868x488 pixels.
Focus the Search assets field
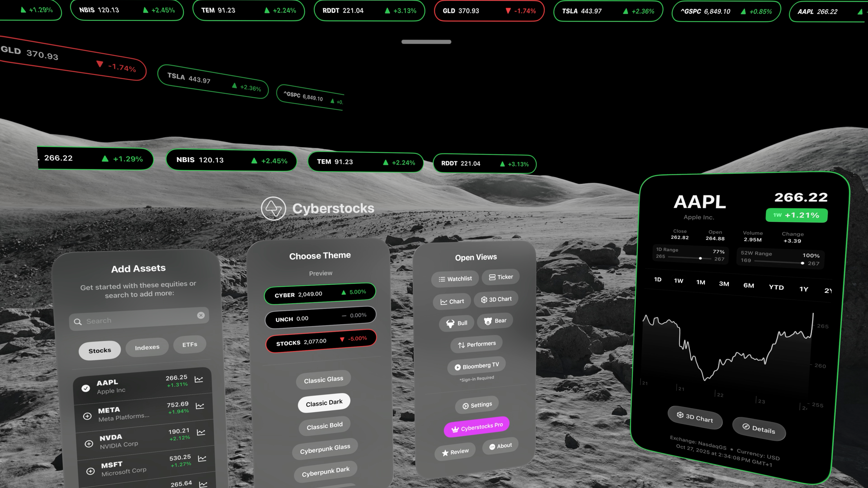click(139, 319)
